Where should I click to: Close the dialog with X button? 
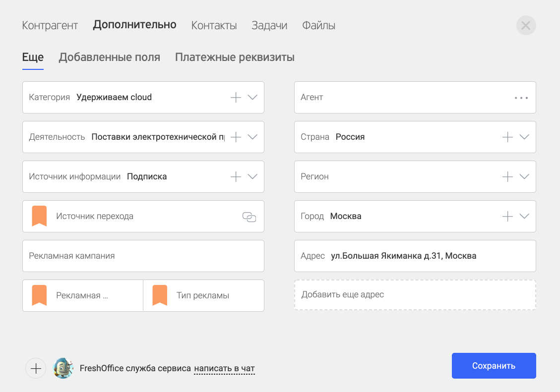[x=526, y=25]
